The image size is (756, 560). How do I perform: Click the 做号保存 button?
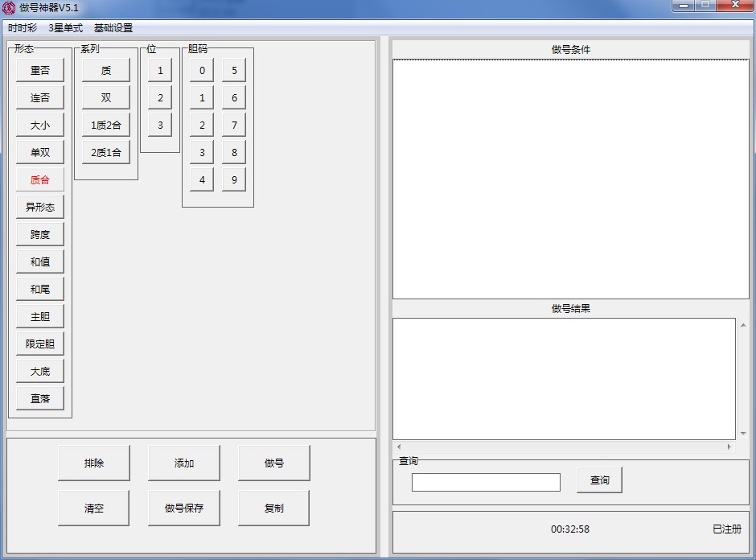point(184,509)
